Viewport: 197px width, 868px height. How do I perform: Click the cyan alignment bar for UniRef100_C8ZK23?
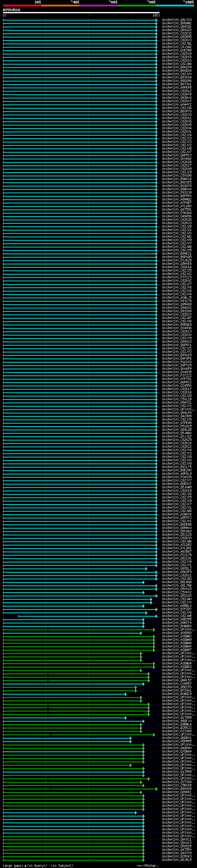80,40
